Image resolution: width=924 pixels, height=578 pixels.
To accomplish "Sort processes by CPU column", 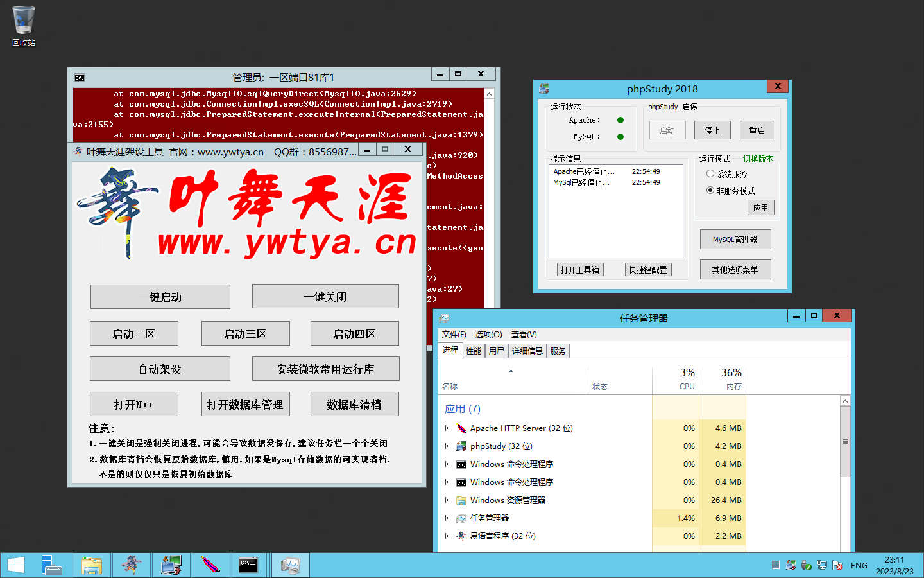I will tap(676, 379).
